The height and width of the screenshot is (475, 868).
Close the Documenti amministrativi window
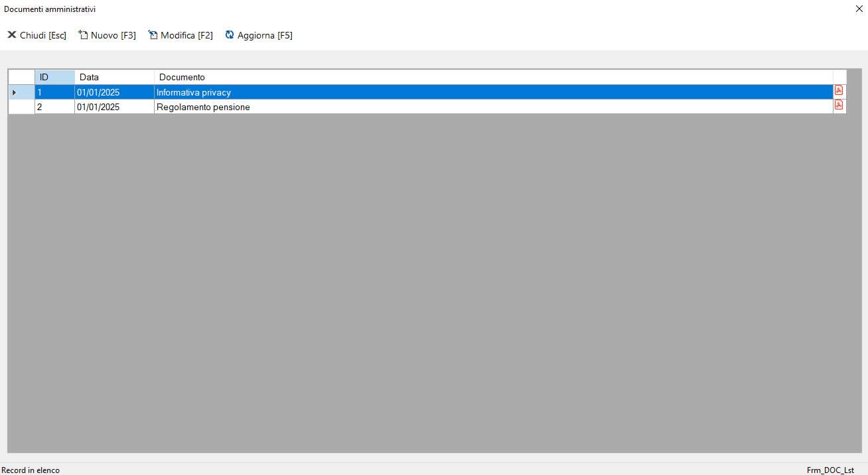point(859,9)
